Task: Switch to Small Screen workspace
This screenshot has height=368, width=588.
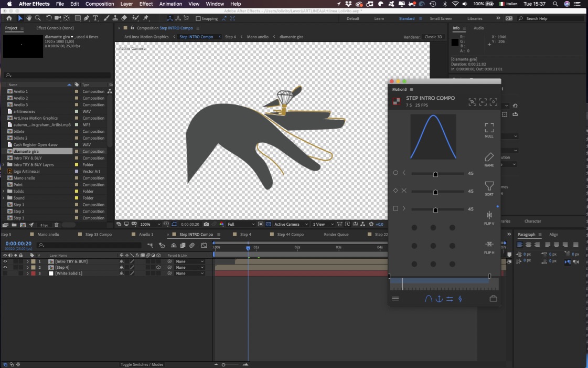Action: point(441,18)
